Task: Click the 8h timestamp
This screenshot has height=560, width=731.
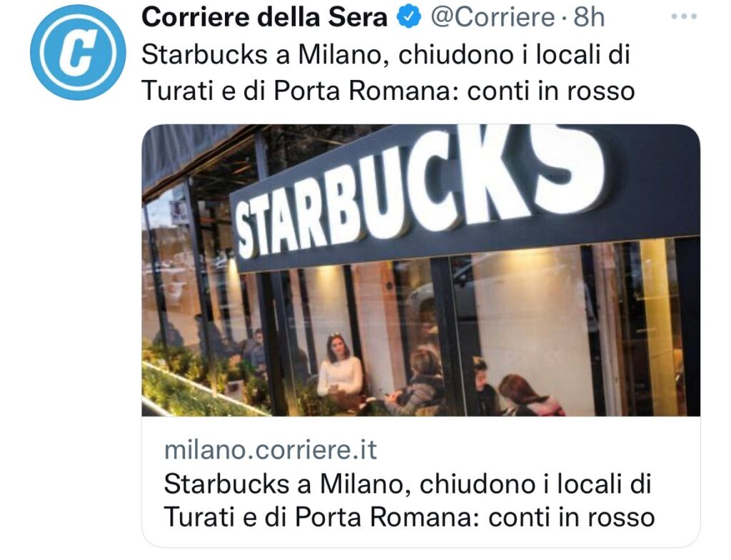Action: 589,17
